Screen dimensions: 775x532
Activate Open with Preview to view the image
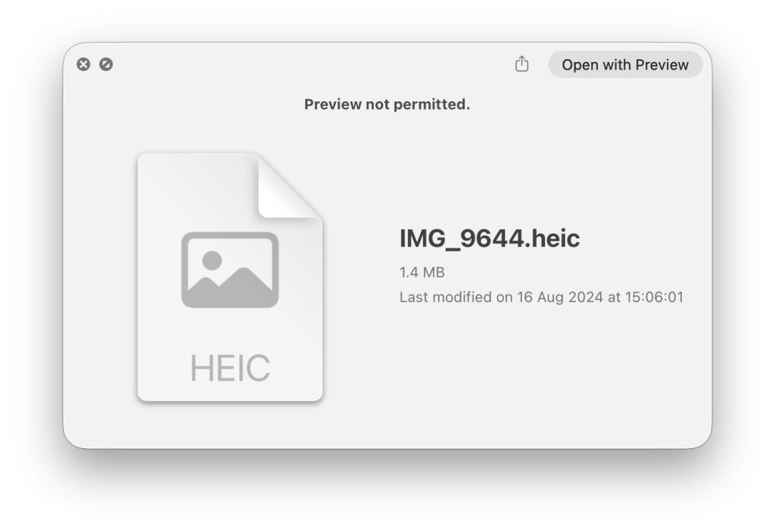[624, 64]
